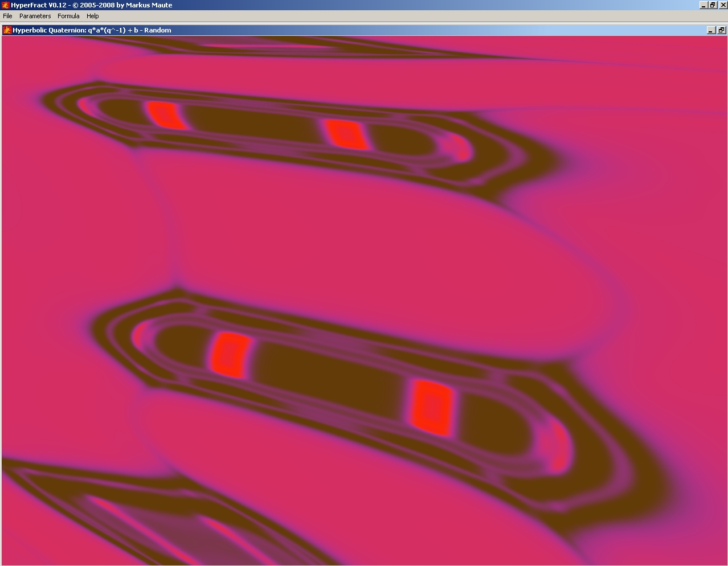The image size is (728, 566).
Task: Restore the Hyperbolic Quaternion child window
Action: pyautogui.click(x=721, y=30)
